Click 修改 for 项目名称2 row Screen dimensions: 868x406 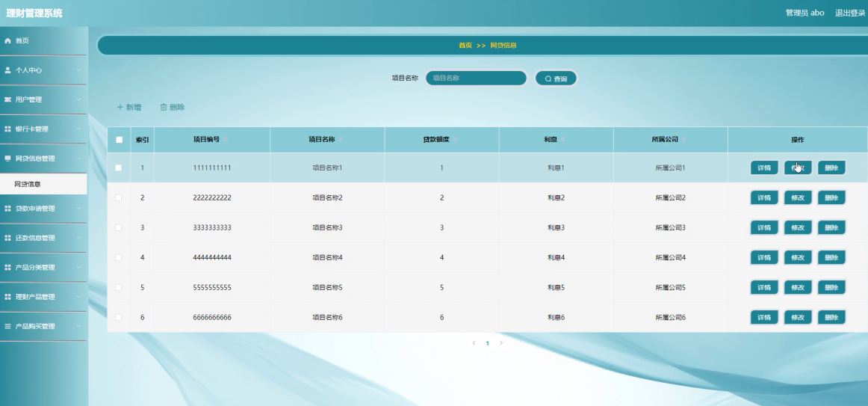pyautogui.click(x=798, y=197)
